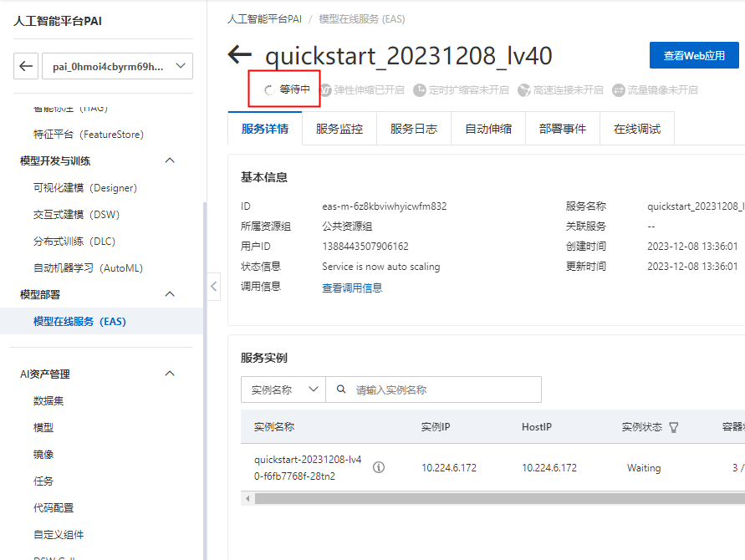Open 可视化建模 (Designer) in sidebar
The width and height of the screenshot is (745, 560).
point(85,187)
